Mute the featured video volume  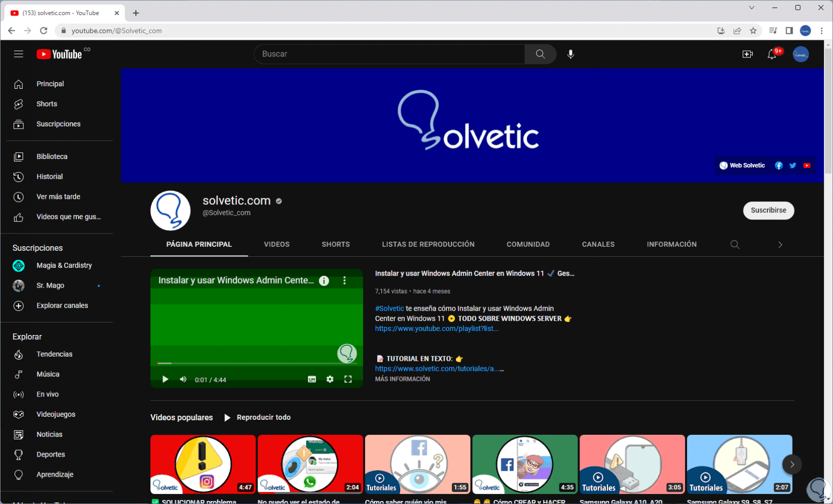tap(183, 379)
